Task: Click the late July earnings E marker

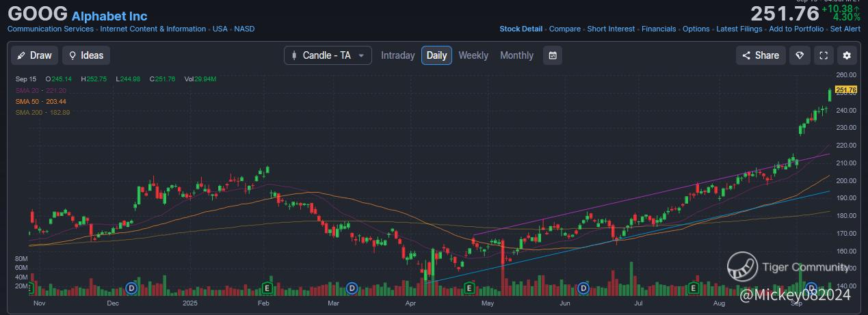Action: (694, 288)
